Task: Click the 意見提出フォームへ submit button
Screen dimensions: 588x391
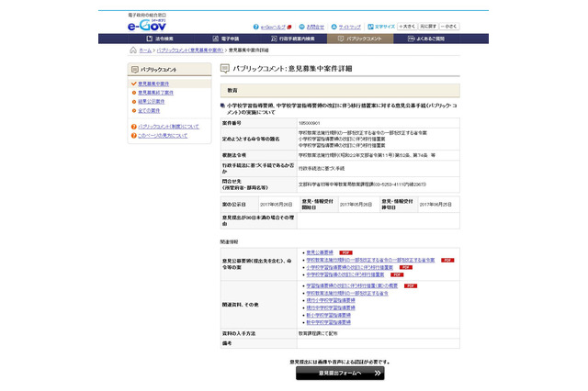Action: [340, 373]
